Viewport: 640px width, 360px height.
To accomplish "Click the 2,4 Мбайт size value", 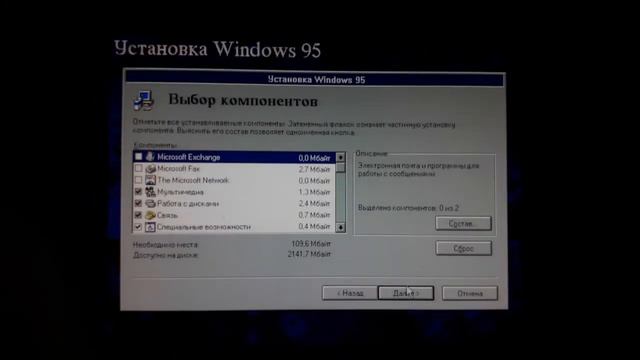I will (x=314, y=203).
